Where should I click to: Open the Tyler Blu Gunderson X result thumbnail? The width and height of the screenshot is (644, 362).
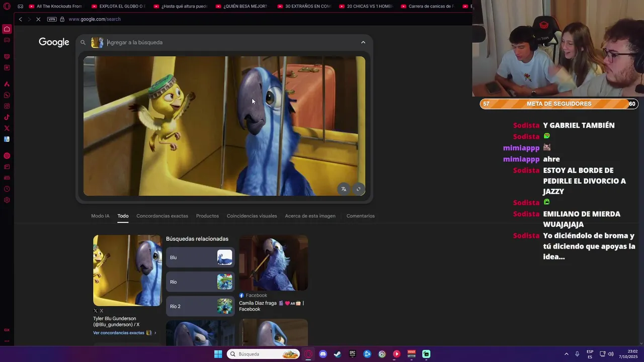(x=127, y=270)
